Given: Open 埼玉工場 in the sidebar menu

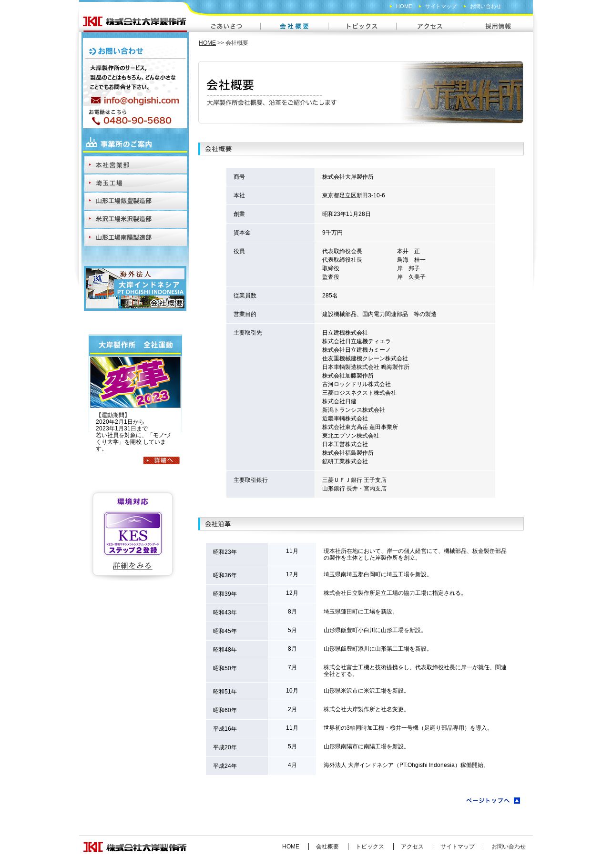Looking at the screenshot, I should 135,183.
